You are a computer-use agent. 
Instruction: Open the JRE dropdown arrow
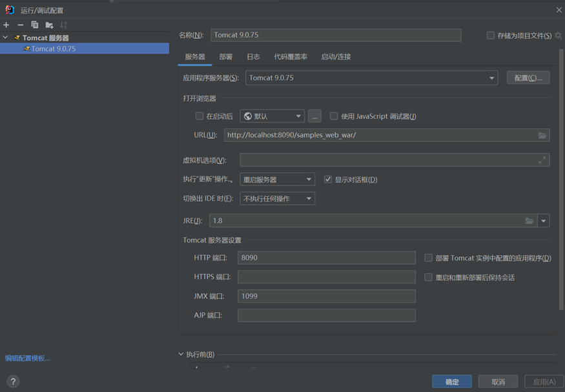[x=544, y=221]
